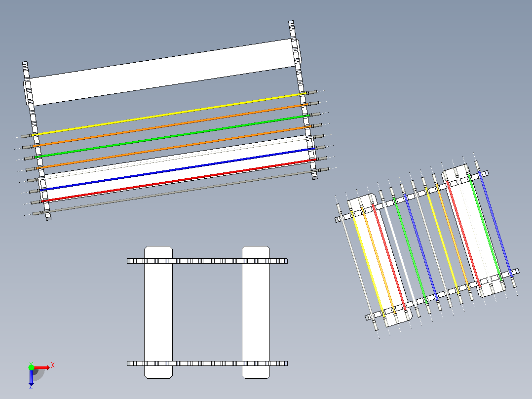This screenshot has height=399, width=532.
Task: Select the red rod in the top-left assembly
Action: point(179,180)
